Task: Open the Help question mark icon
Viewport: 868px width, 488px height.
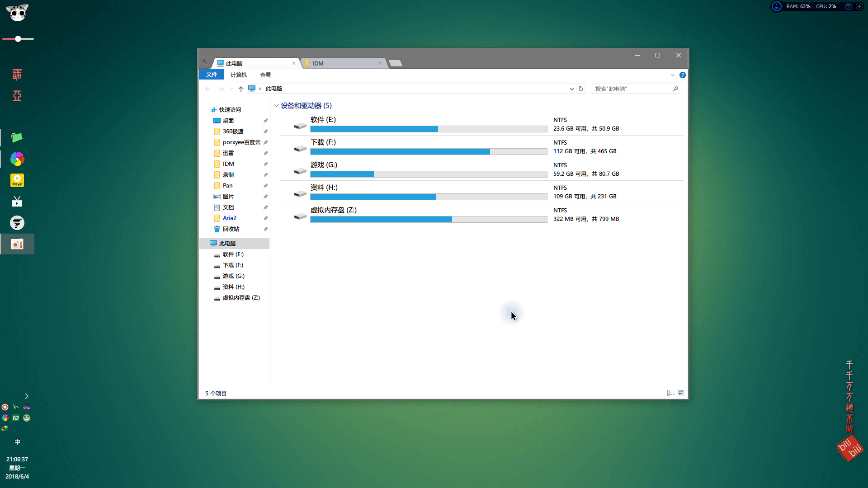Action: click(x=683, y=75)
